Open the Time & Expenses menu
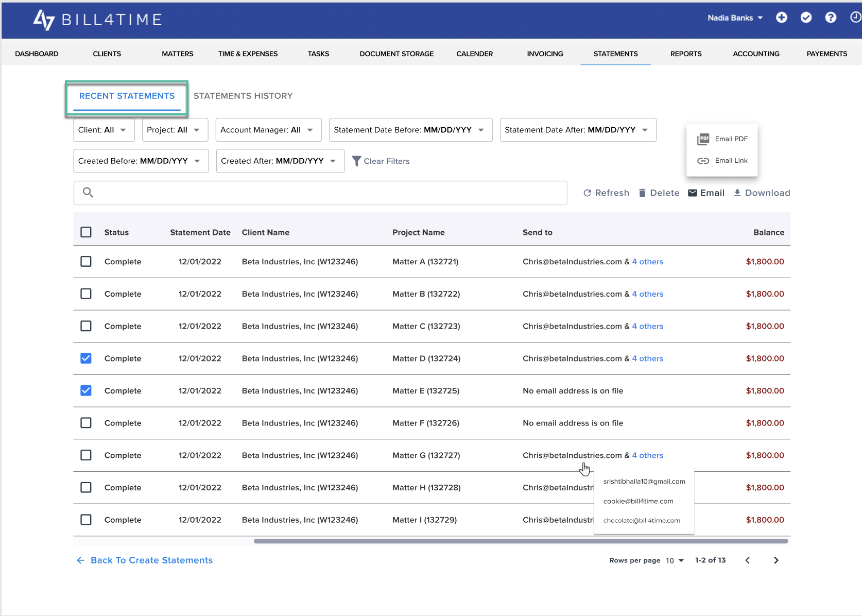This screenshot has width=862, height=616. click(248, 54)
